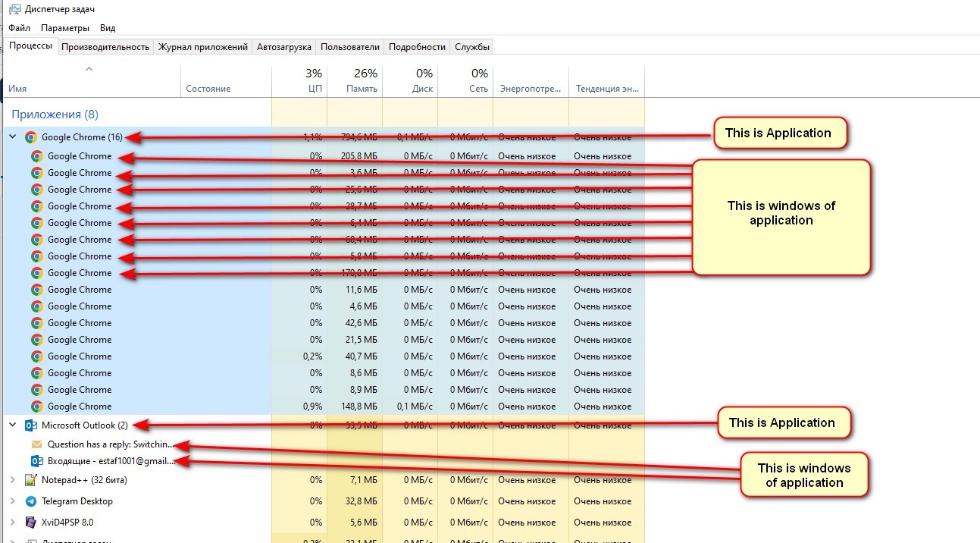
Task: Open the Вид menu
Action: pos(108,28)
